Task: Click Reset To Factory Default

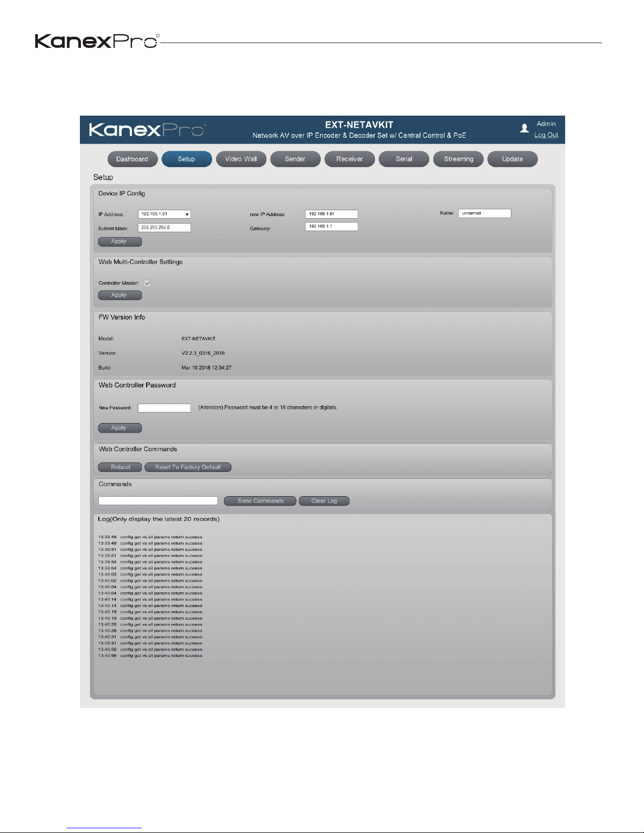Action: click(188, 467)
